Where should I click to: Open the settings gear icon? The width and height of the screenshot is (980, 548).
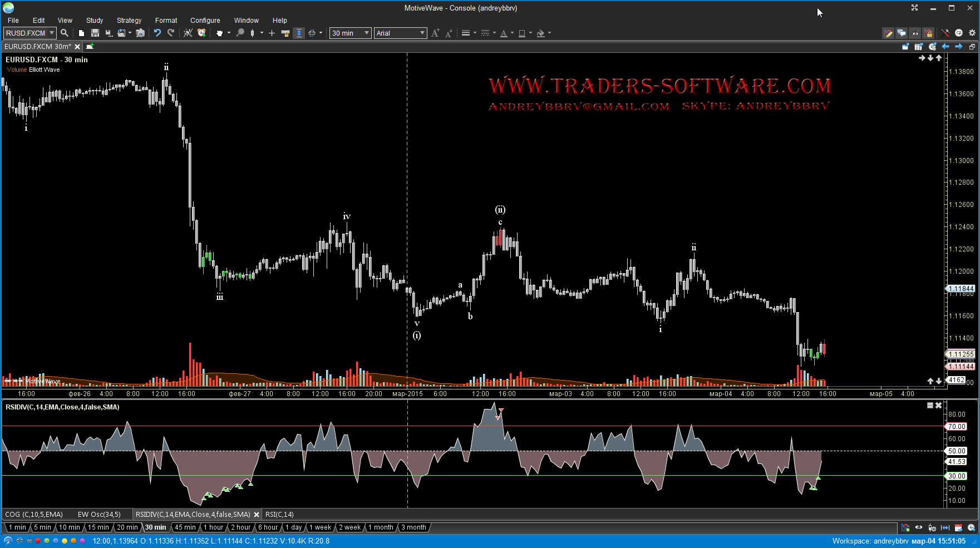972,33
